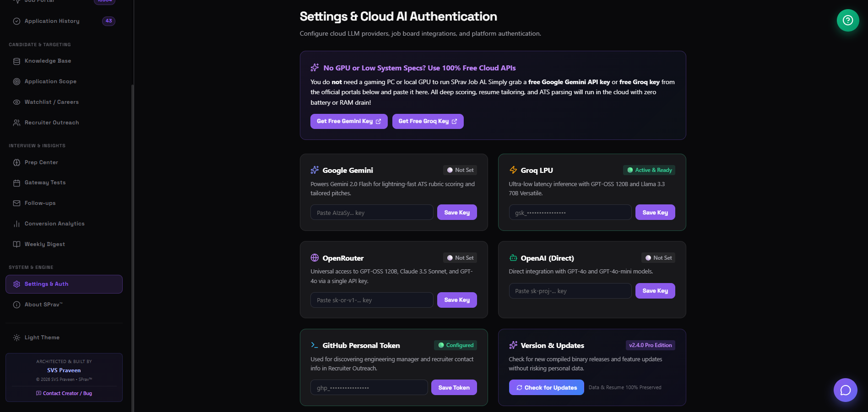
Task: Save the OpenAI (Direct) key
Action: tap(655, 291)
